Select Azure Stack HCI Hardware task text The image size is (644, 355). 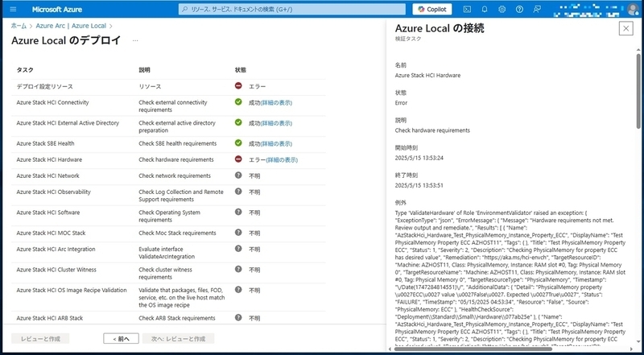coord(49,159)
